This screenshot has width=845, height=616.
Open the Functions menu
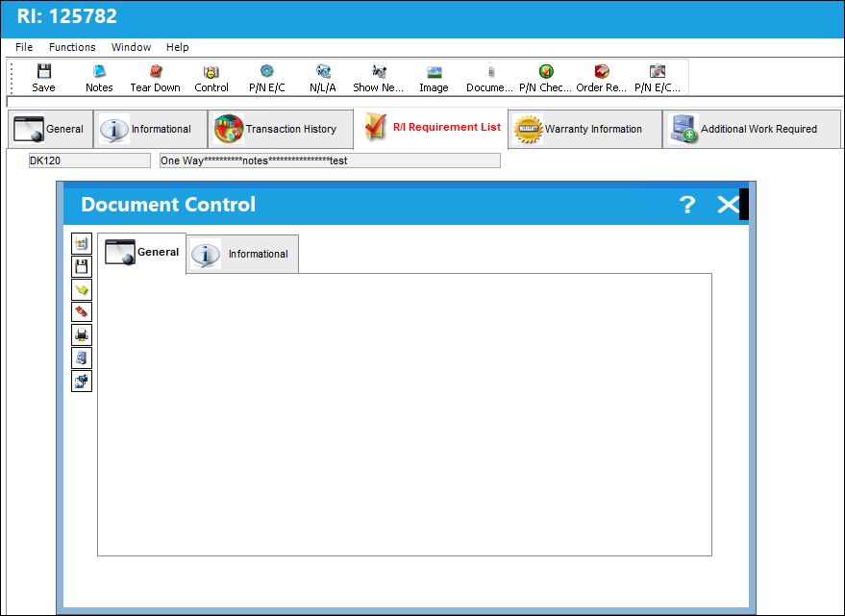(72, 47)
